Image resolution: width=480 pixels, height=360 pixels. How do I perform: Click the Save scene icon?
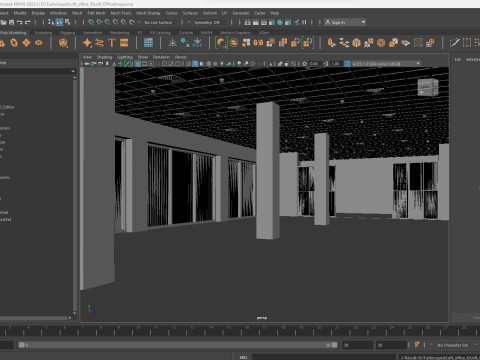[12, 22]
